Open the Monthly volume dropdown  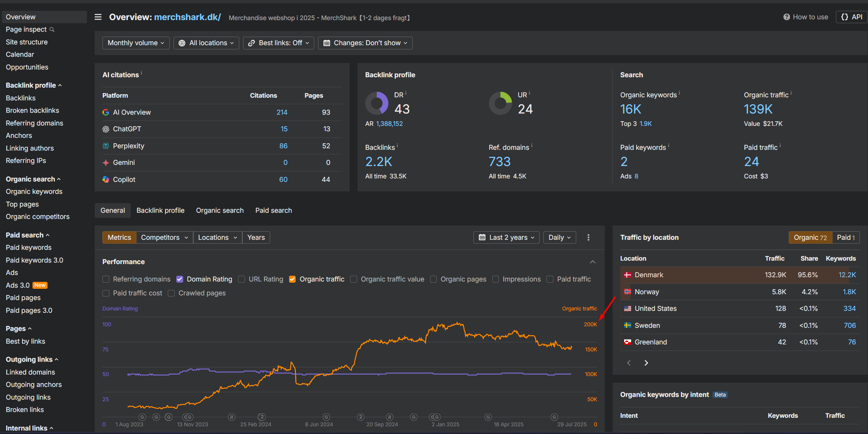136,43
